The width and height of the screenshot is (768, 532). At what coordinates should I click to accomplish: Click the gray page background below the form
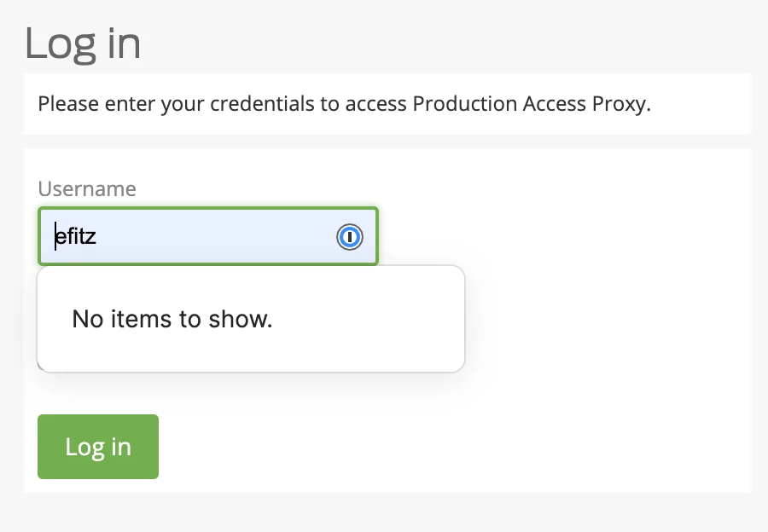pos(384,513)
